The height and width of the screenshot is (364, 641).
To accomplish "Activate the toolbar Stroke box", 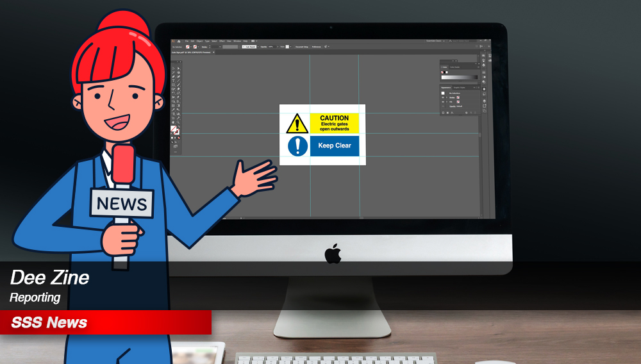I will (177, 133).
